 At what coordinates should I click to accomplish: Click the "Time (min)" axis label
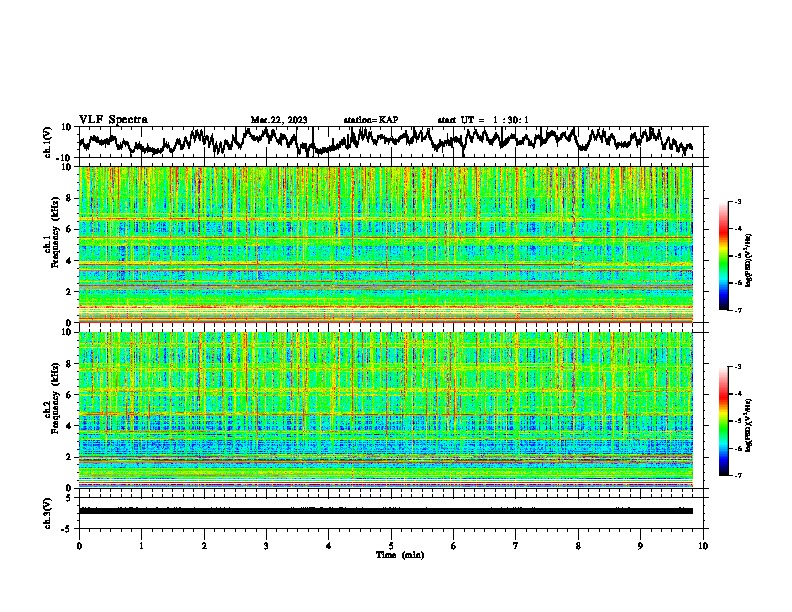pos(400,555)
